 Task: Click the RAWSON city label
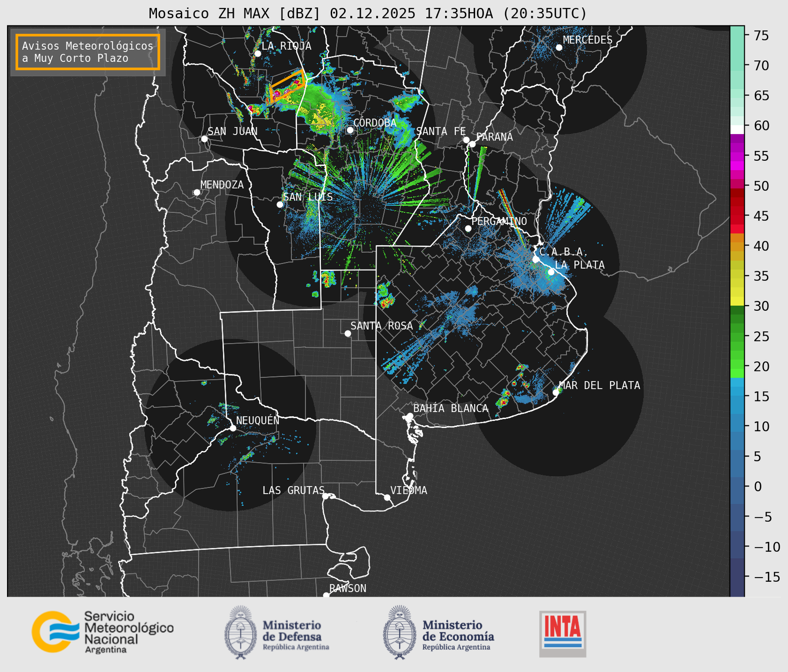[x=348, y=588]
